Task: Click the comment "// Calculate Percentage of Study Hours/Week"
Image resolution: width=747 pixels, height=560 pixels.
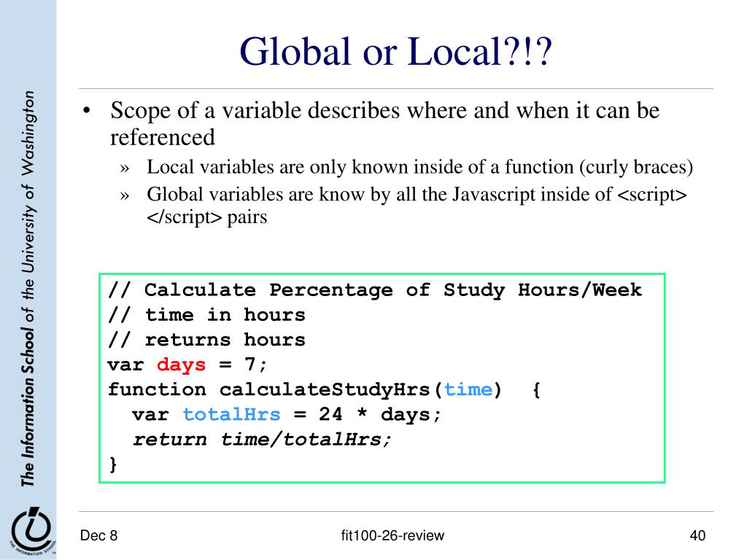Action: tap(375, 290)
